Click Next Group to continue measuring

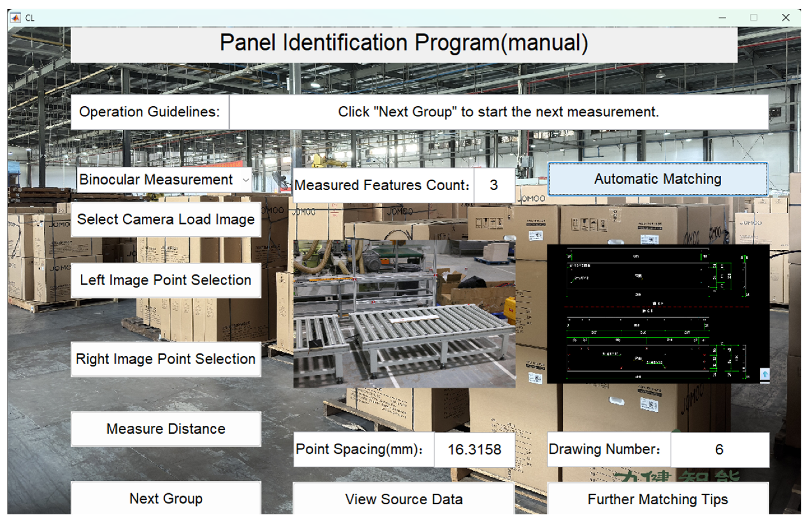[166, 498]
